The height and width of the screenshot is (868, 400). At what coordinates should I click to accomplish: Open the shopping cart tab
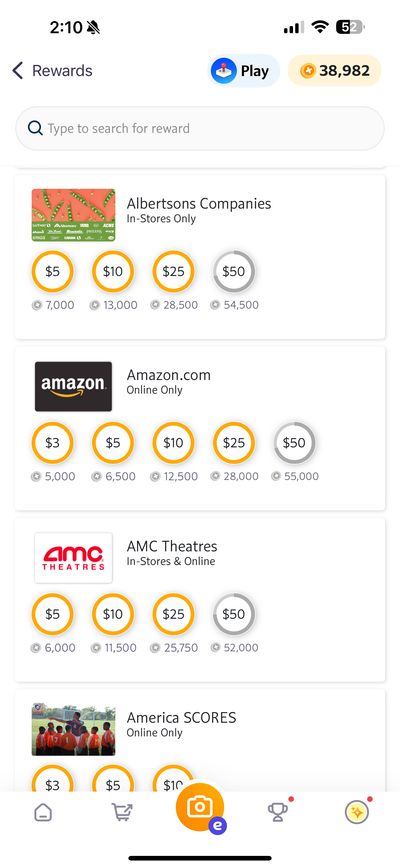click(x=122, y=812)
